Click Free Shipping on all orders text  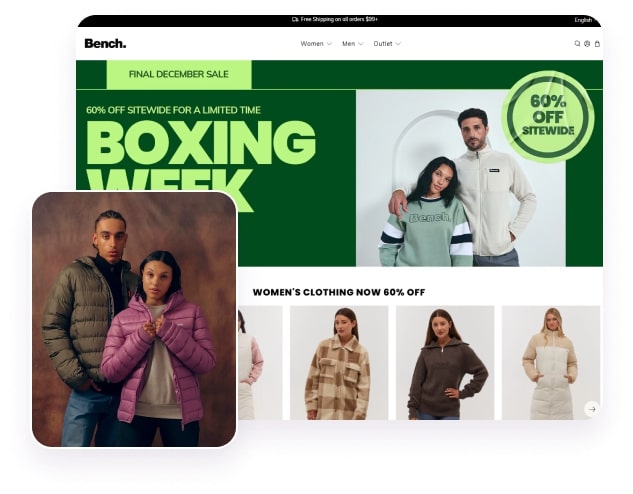coord(339,19)
